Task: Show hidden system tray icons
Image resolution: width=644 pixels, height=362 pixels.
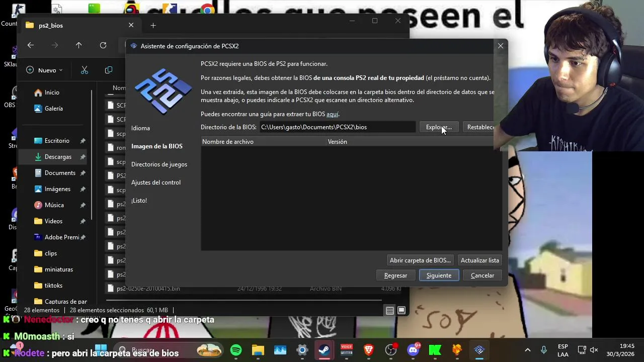Action: point(527,350)
